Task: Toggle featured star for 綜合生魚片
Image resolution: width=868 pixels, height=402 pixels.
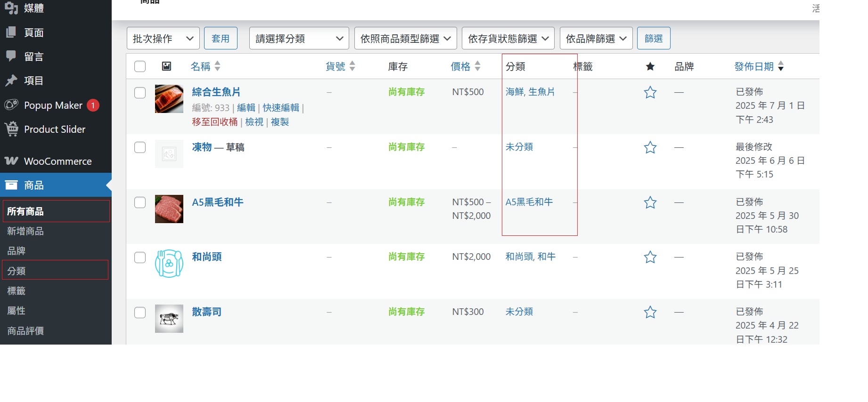Action: click(650, 92)
